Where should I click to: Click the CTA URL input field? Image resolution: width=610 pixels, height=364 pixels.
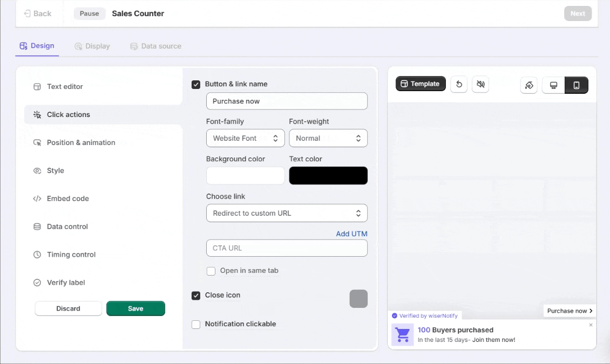[287, 248]
